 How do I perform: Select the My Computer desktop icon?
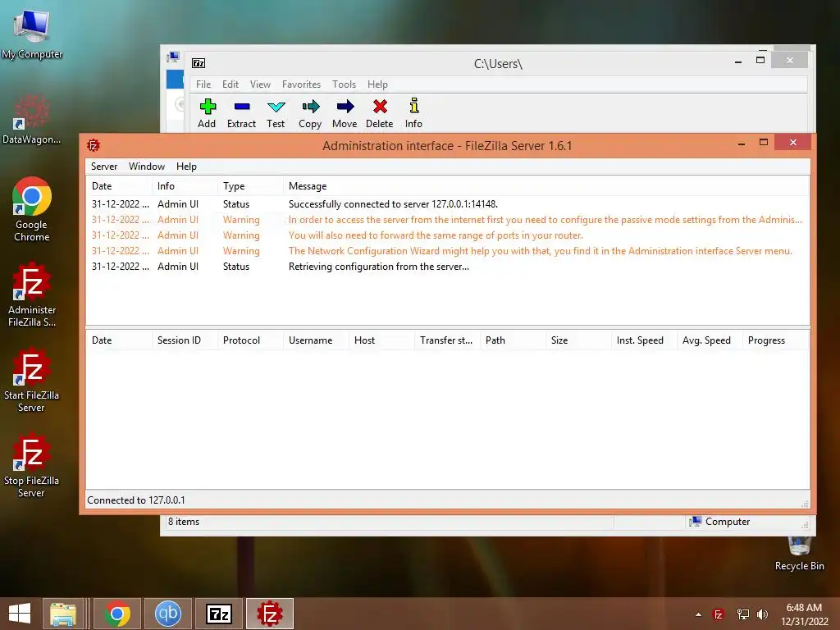pyautogui.click(x=32, y=33)
